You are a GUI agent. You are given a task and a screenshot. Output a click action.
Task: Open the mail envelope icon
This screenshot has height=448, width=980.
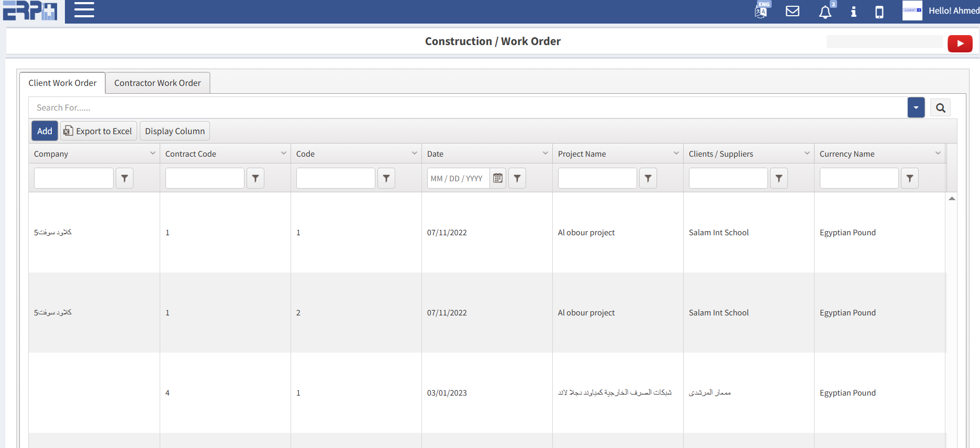coord(793,11)
